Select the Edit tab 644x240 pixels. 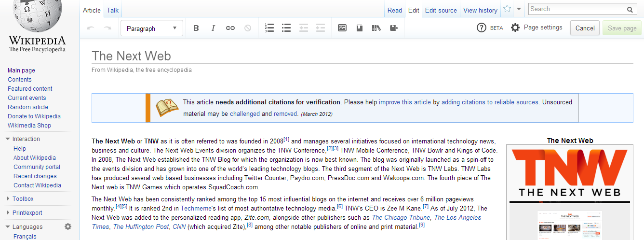click(x=414, y=10)
